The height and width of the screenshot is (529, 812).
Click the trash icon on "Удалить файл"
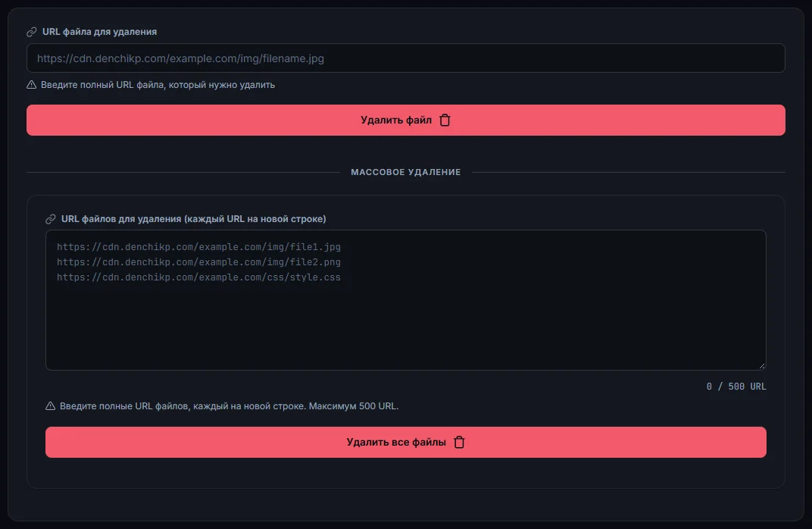(x=445, y=121)
